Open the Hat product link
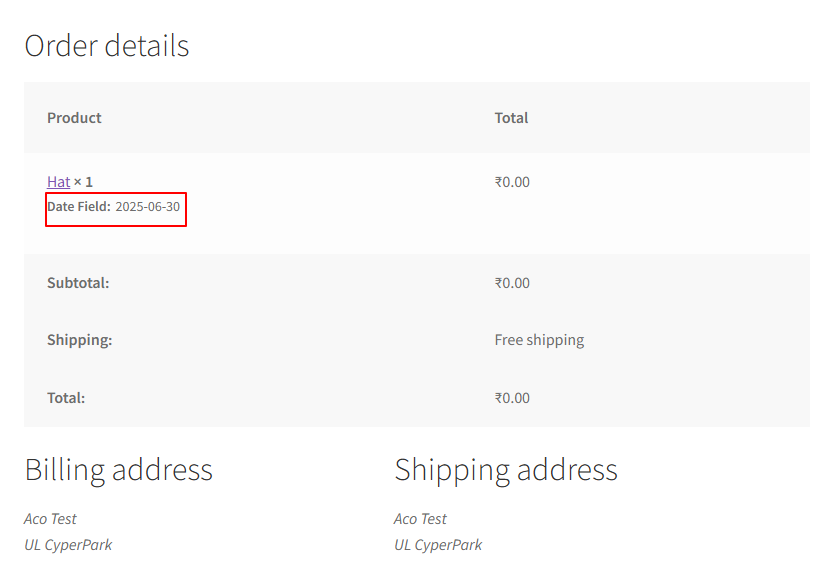This screenshot has width=819, height=561. coord(58,182)
